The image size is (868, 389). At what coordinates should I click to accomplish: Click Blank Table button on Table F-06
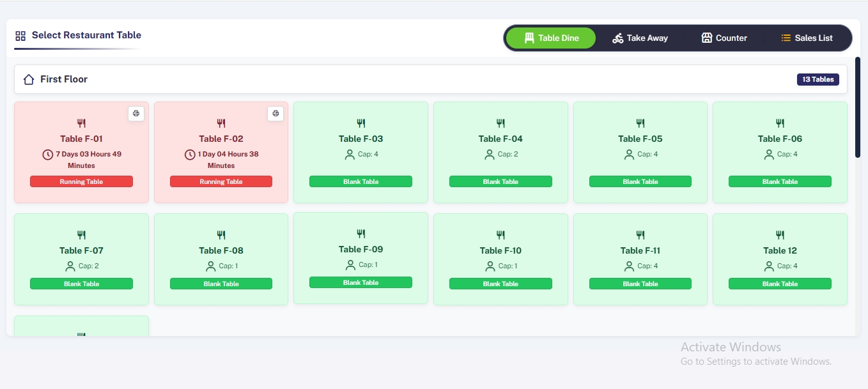tap(780, 181)
